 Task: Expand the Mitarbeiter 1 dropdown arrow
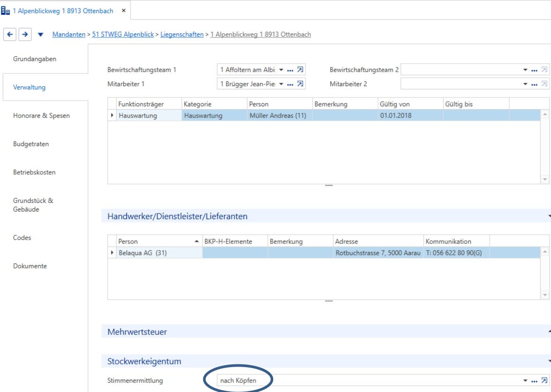tap(281, 84)
